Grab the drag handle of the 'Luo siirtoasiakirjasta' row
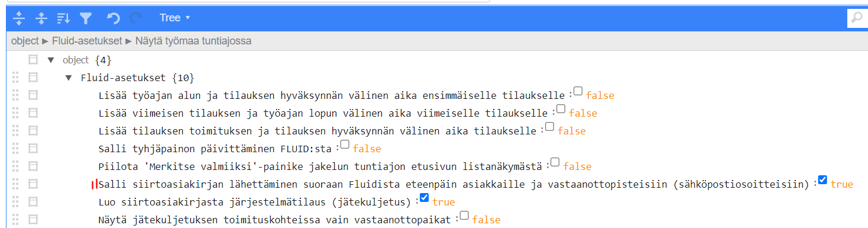The width and height of the screenshot is (868, 228). point(16,202)
